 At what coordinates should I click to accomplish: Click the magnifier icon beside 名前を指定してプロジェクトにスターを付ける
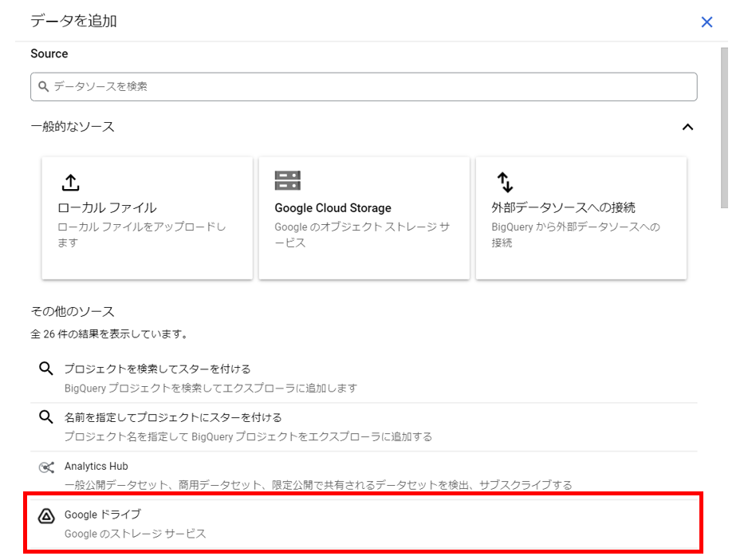pos(45,417)
